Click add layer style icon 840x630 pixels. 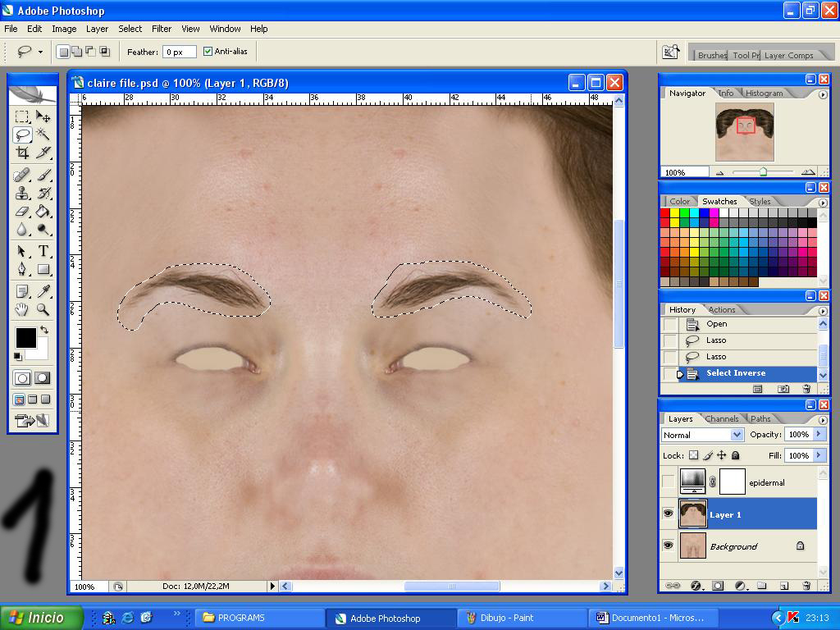pyautogui.click(x=696, y=586)
